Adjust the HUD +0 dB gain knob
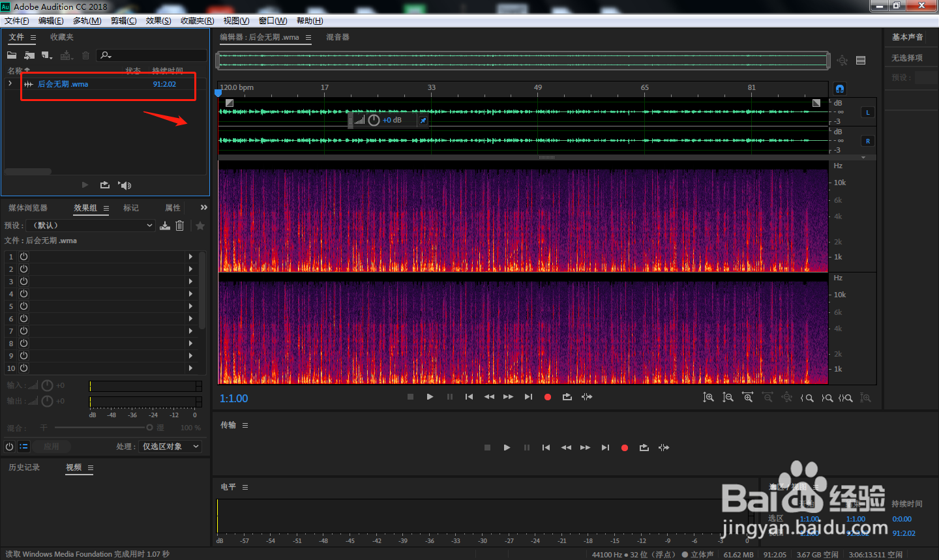Screen dimensions: 939x560 tap(374, 120)
